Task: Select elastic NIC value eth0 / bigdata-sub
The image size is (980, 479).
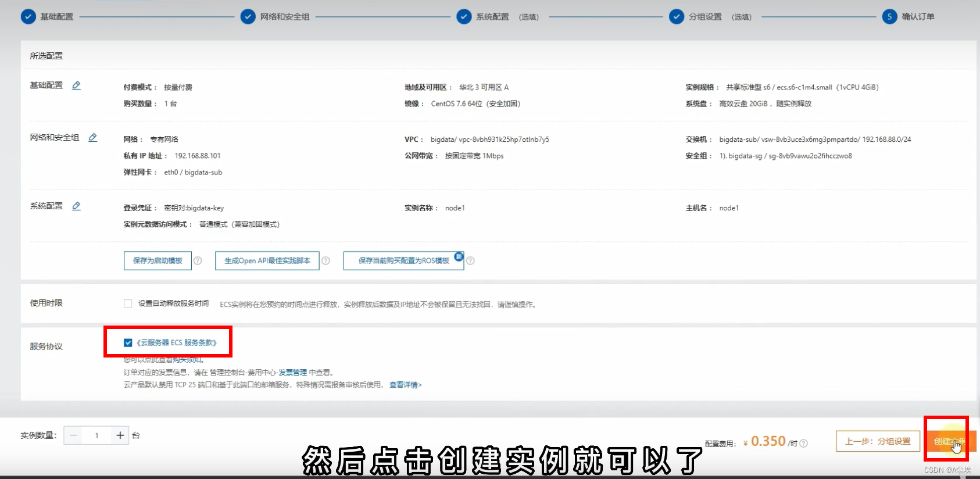Action: tap(193, 173)
